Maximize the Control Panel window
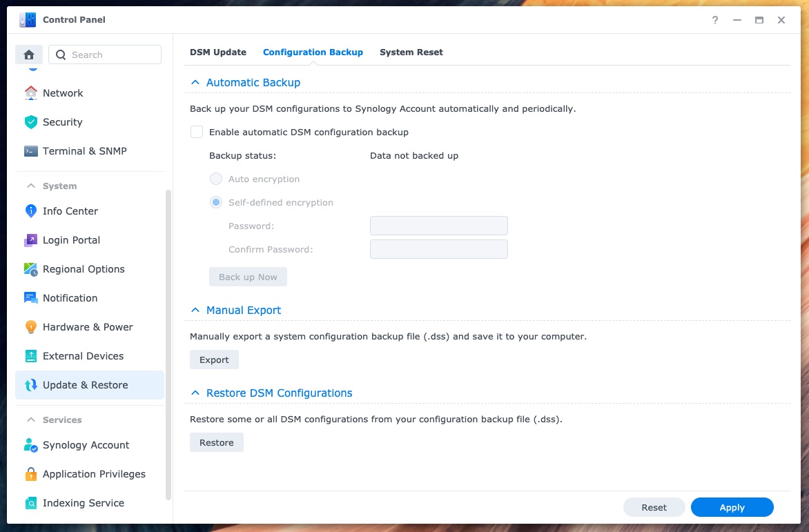Viewport: 809px width, 532px height. coord(759,20)
